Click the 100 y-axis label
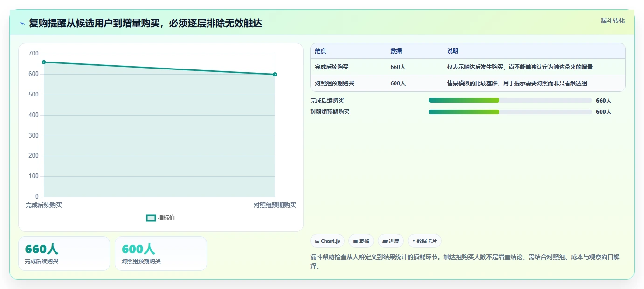This screenshot has height=289, width=644. point(34,176)
